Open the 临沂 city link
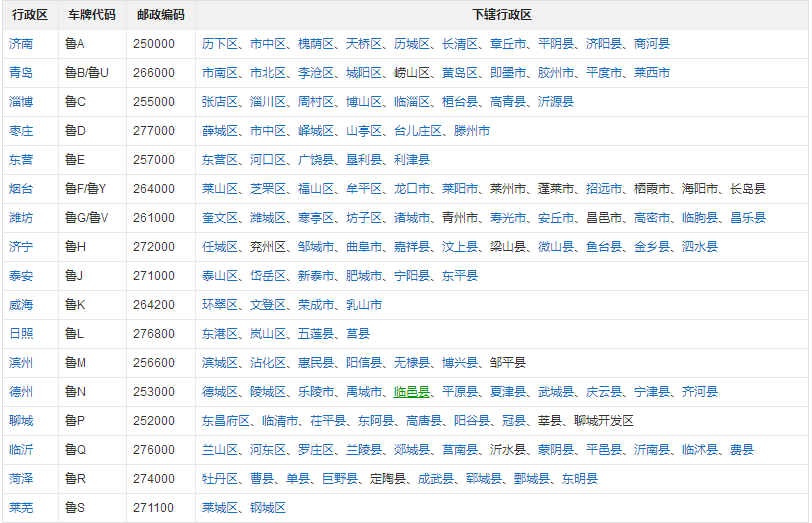 click(21, 450)
